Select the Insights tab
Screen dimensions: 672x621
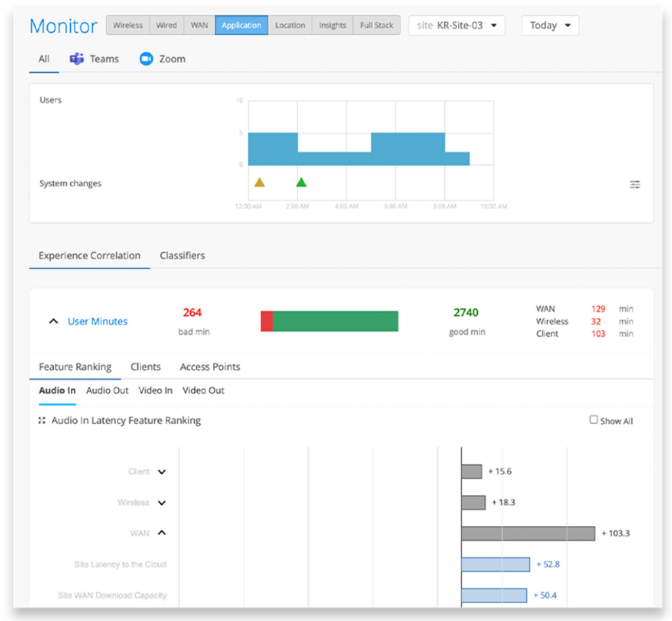[333, 26]
